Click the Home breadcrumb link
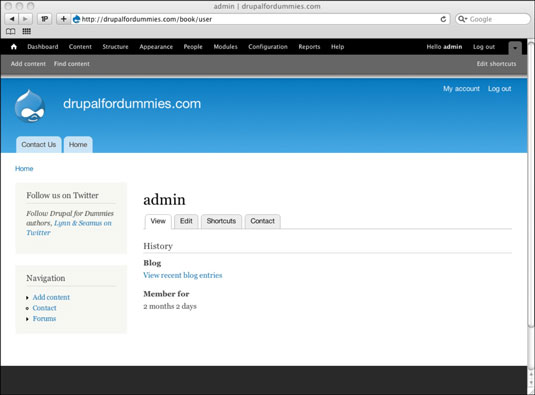Screen dimensions: 535x395 [24, 169]
